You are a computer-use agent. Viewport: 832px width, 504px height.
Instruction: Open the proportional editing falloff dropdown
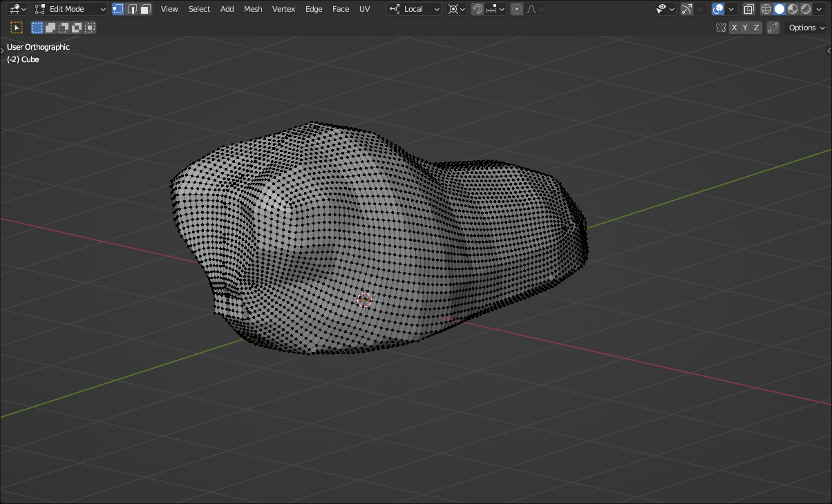pos(535,9)
